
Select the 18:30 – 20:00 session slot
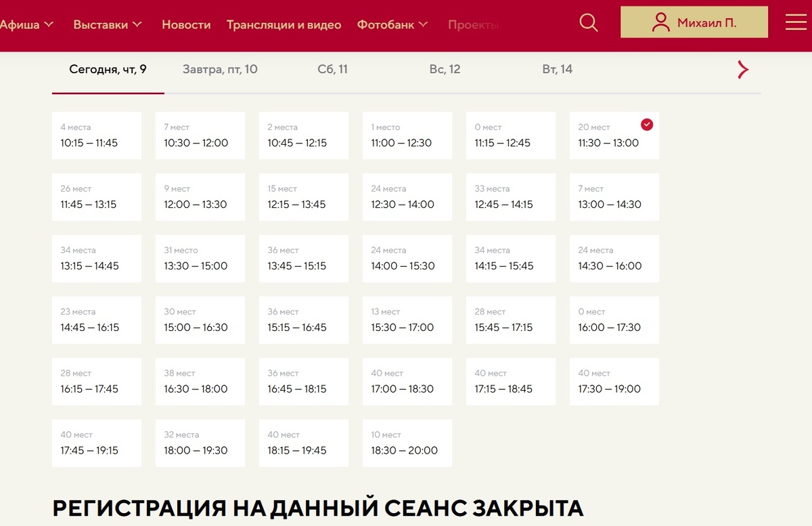(407, 443)
